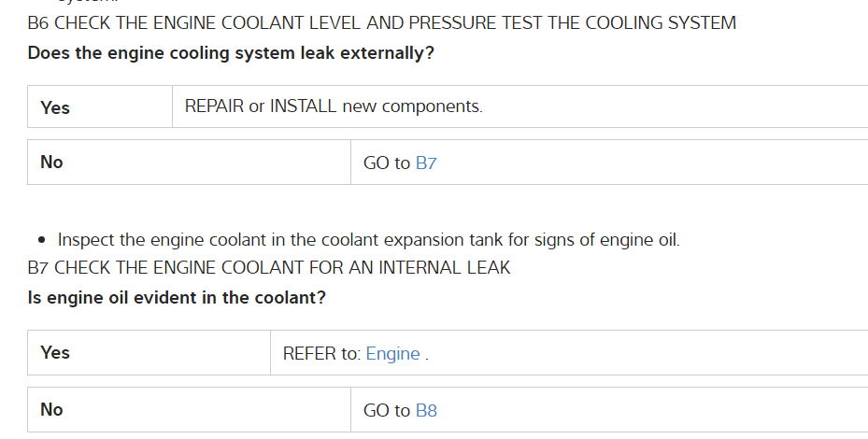Follow the Engine reference link
Image resolution: width=868 pixels, height=439 pixels.
coord(392,354)
